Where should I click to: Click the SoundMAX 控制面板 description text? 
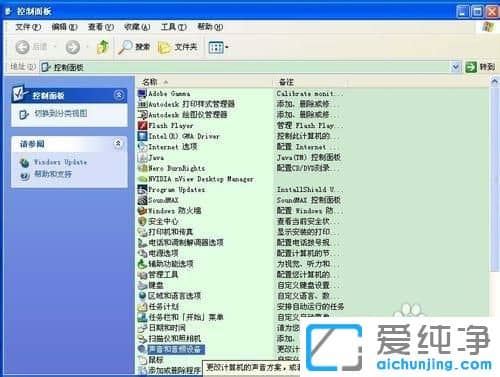(309, 200)
